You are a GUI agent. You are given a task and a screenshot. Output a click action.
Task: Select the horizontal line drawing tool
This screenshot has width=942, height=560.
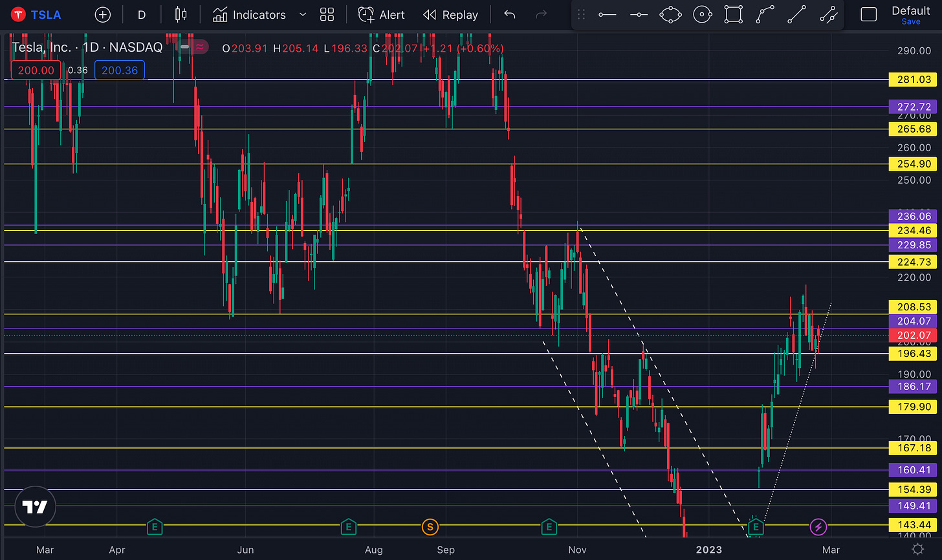[x=608, y=14]
